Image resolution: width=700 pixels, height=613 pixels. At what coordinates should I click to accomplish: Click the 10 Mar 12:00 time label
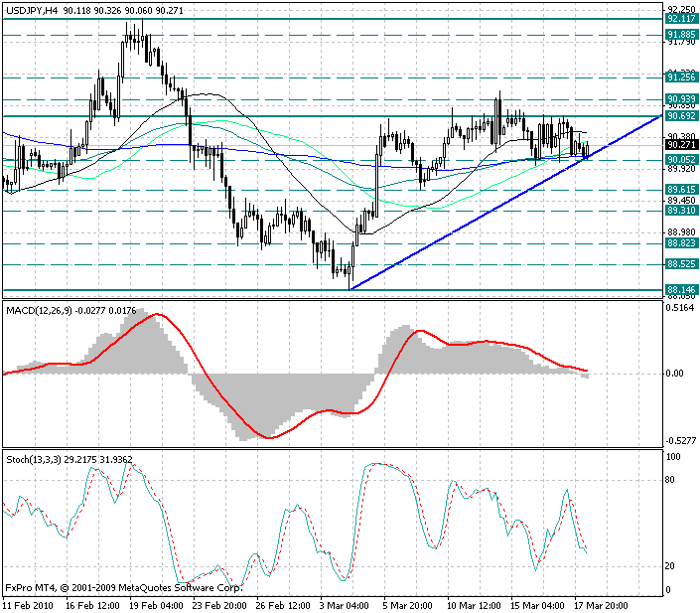pyautogui.click(x=474, y=606)
